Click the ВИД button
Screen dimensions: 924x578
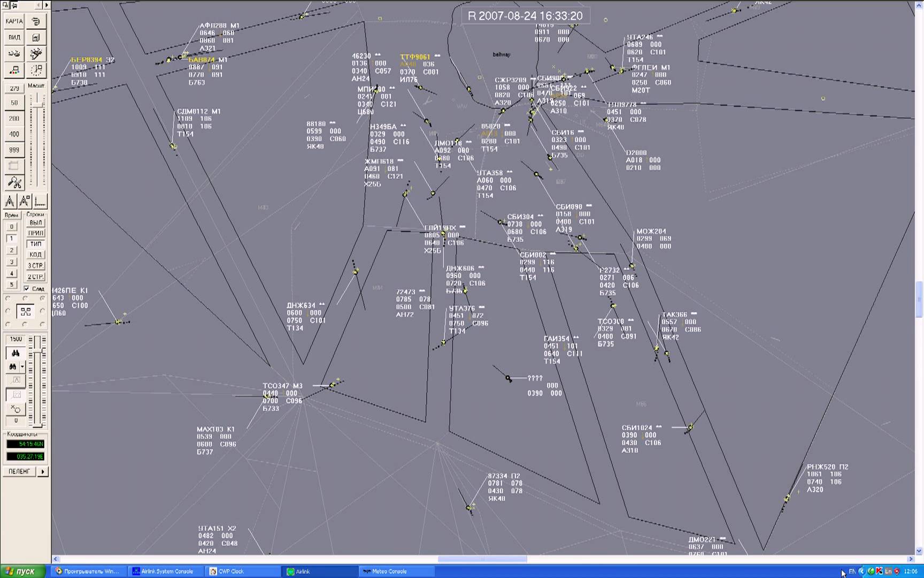tap(14, 37)
